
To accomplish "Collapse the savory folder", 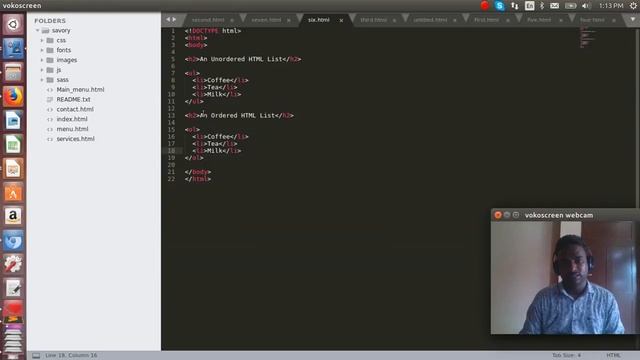I will 38,31.
